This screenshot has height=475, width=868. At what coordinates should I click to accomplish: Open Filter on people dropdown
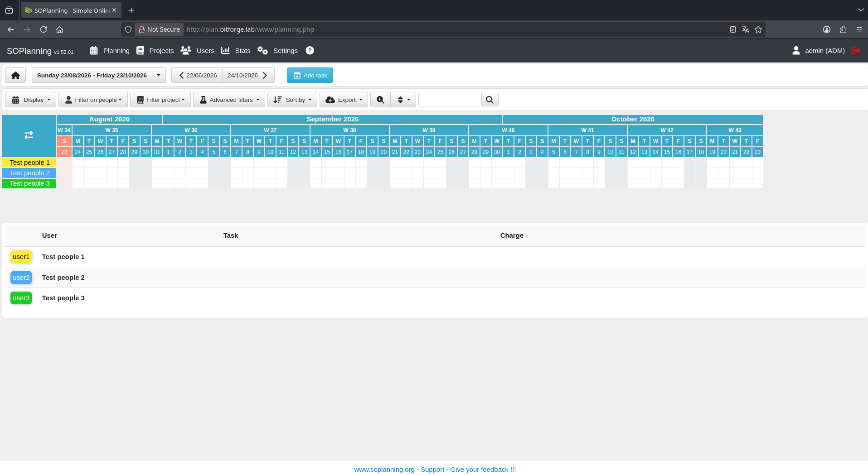coord(93,100)
